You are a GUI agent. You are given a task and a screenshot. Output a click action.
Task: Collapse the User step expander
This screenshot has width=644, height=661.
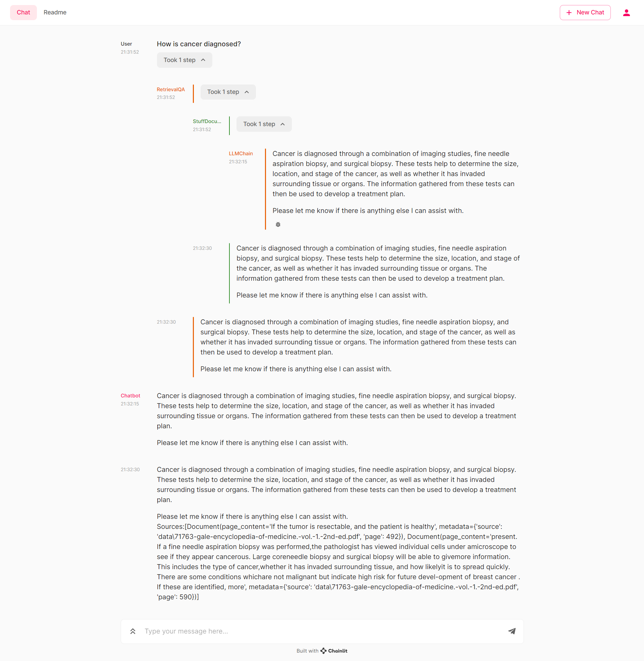tap(183, 60)
